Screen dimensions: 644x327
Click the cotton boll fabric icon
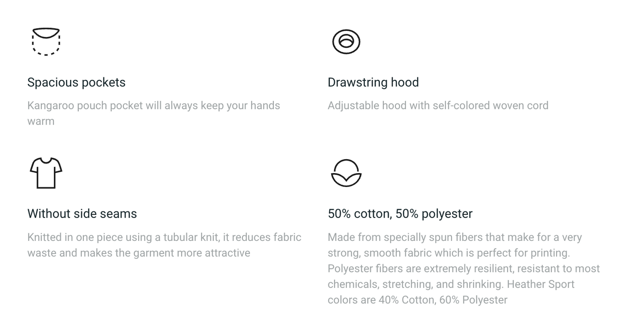pyautogui.click(x=346, y=173)
